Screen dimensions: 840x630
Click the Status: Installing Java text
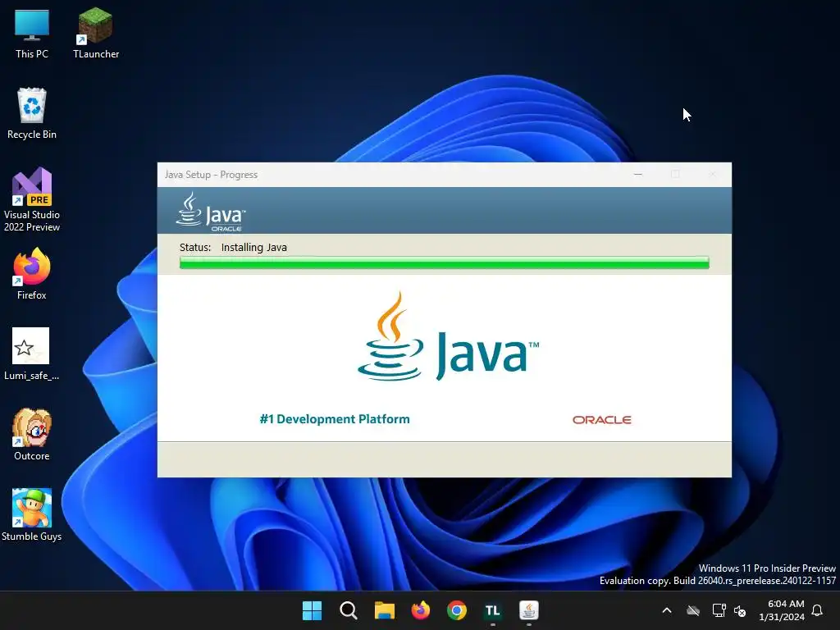point(233,248)
